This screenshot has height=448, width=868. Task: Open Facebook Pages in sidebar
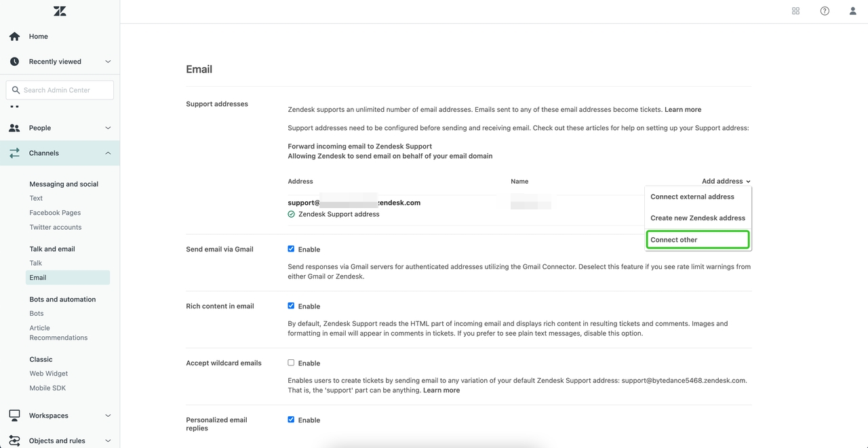pyautogui.click(x=55, y=213)
